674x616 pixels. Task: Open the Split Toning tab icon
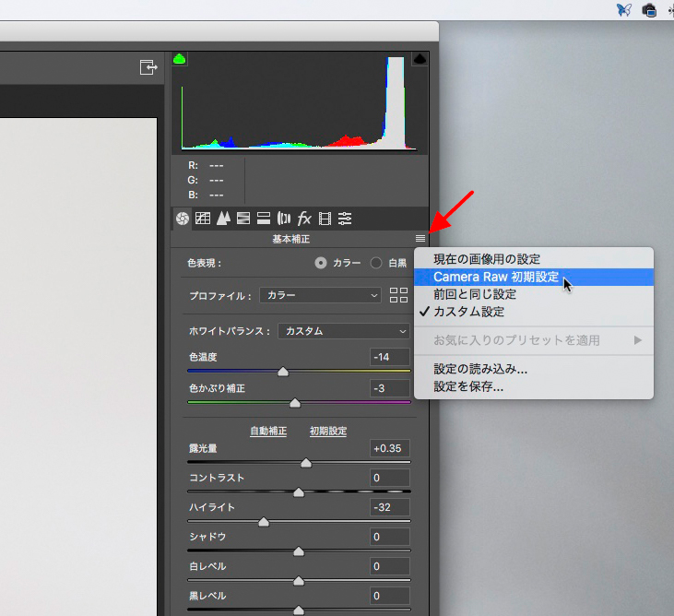[263, 219]
